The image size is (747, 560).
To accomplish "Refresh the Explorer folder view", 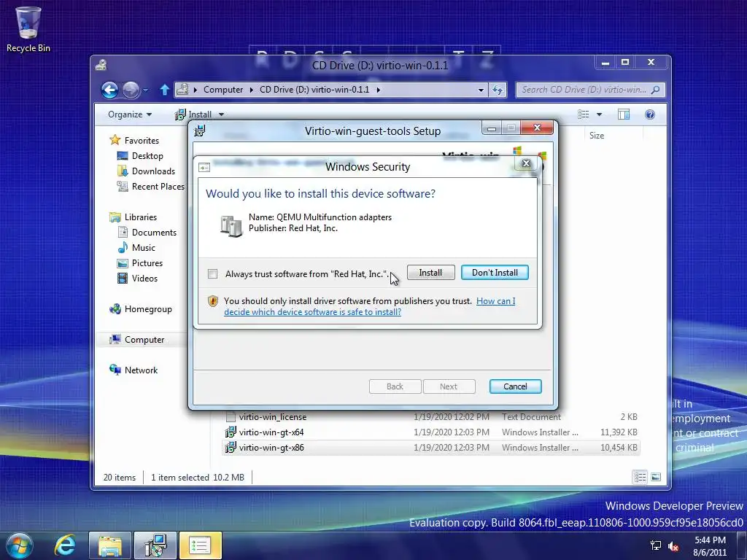I will [x=498, y=90].
